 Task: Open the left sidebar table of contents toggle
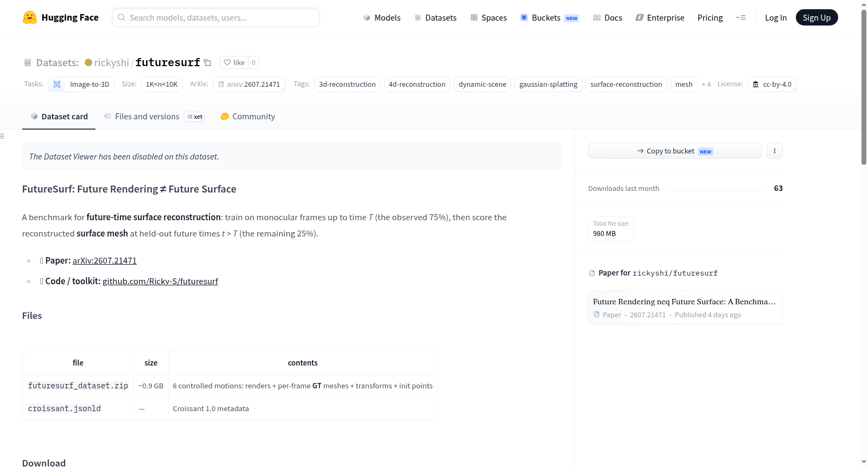point(3,136)
